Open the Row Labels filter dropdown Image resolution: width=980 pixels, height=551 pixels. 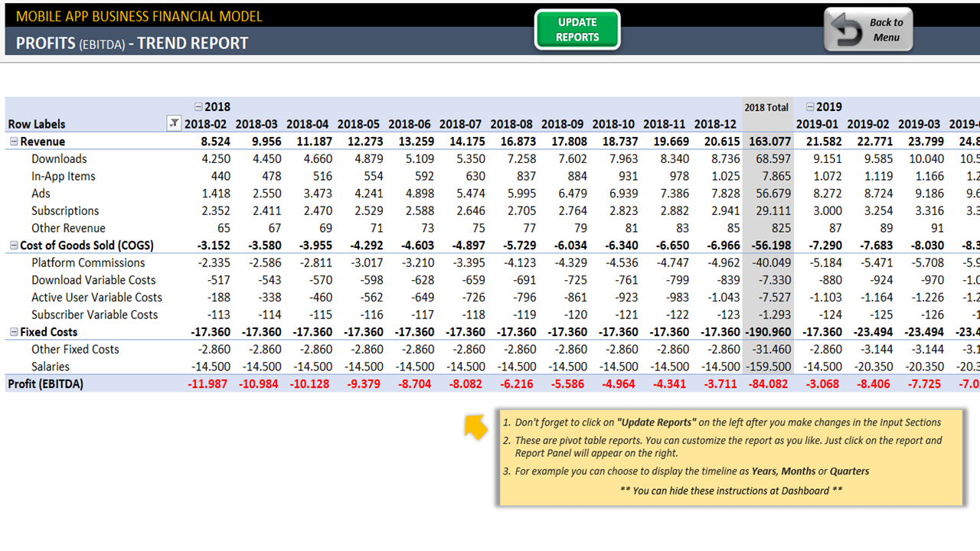click(x=174, y=123)
